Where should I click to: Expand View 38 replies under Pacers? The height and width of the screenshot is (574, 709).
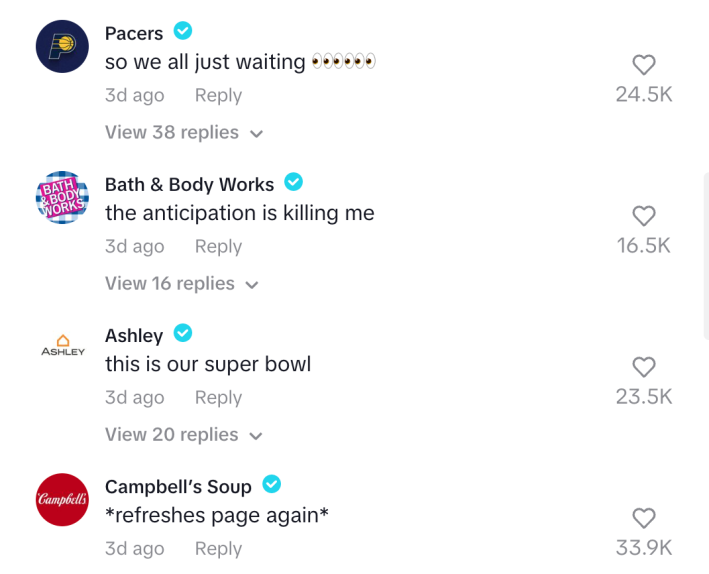coord(183,132)
